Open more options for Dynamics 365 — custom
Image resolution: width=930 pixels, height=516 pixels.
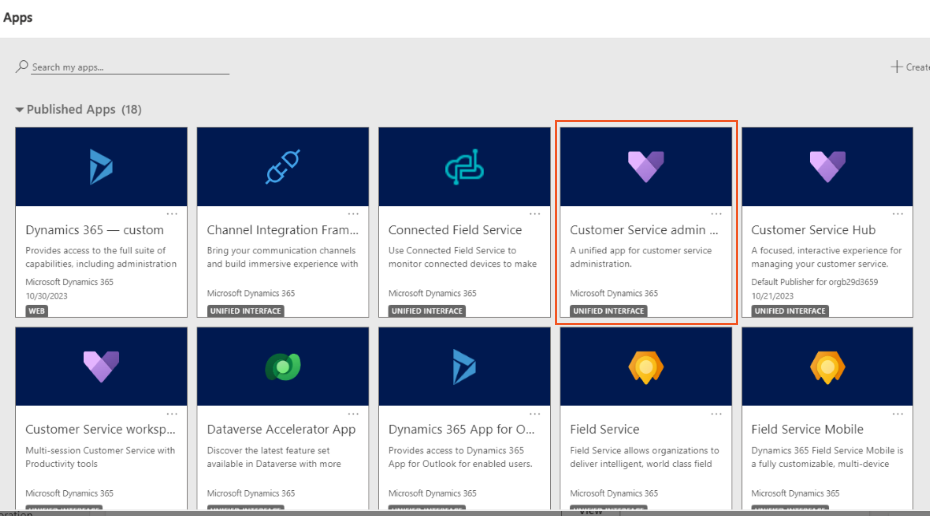[172, 214]
